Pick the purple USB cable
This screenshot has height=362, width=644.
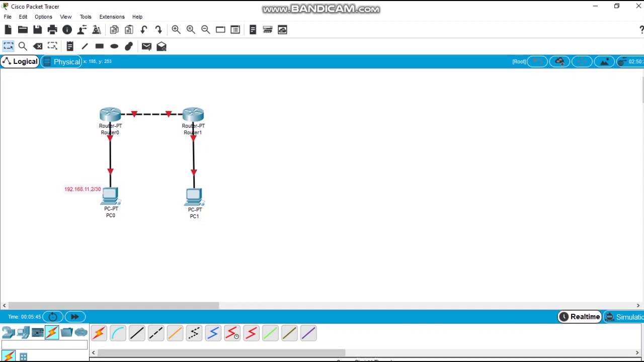coord(308,333)
